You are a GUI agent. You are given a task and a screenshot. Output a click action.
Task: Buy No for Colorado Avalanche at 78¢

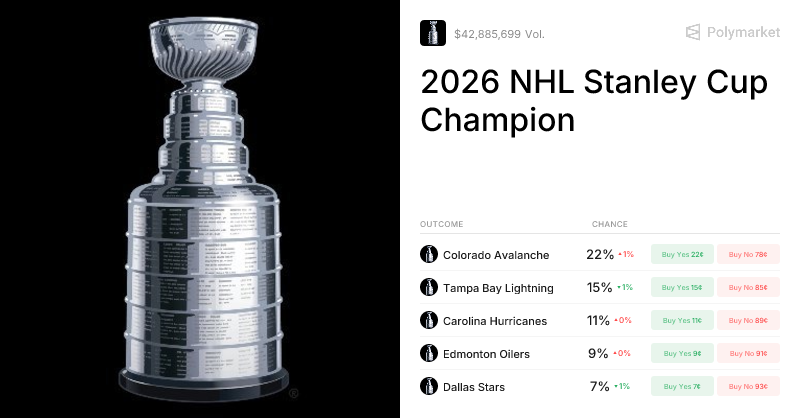748,255
